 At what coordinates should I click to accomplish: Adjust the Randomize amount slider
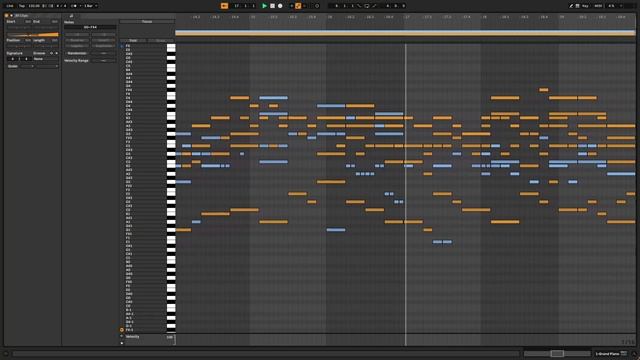pos(104,53)
